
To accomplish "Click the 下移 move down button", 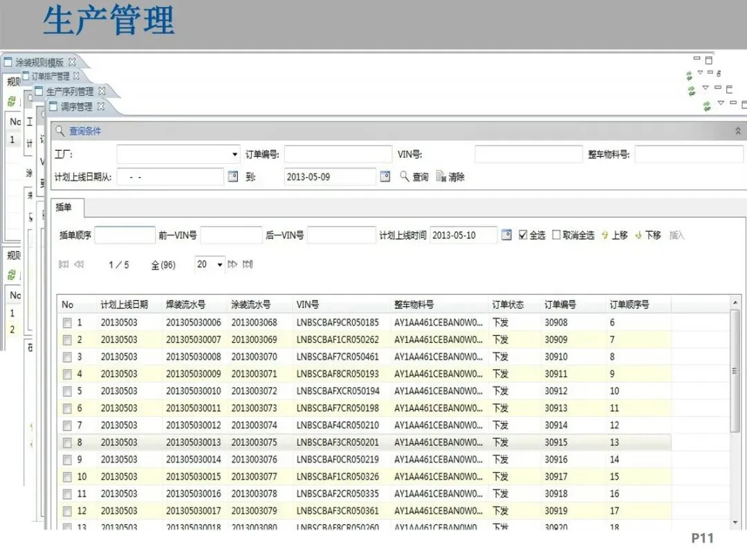I will coord(648,235).
